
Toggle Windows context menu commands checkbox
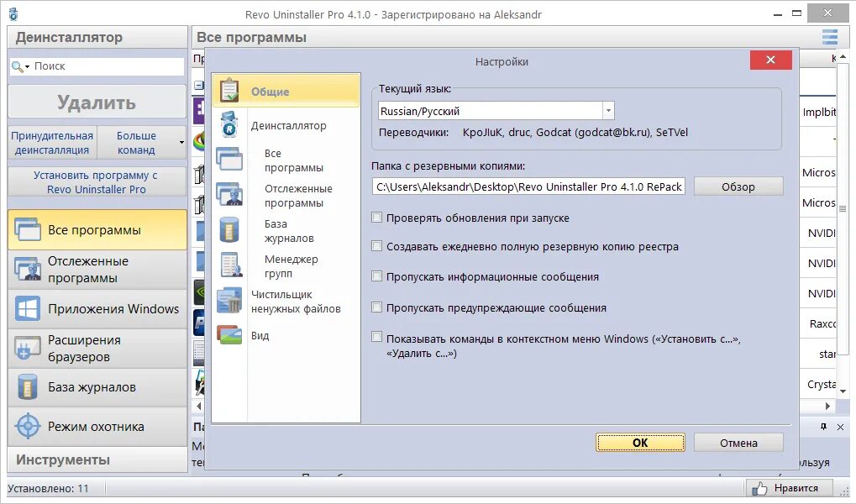[x=376, y=336]
